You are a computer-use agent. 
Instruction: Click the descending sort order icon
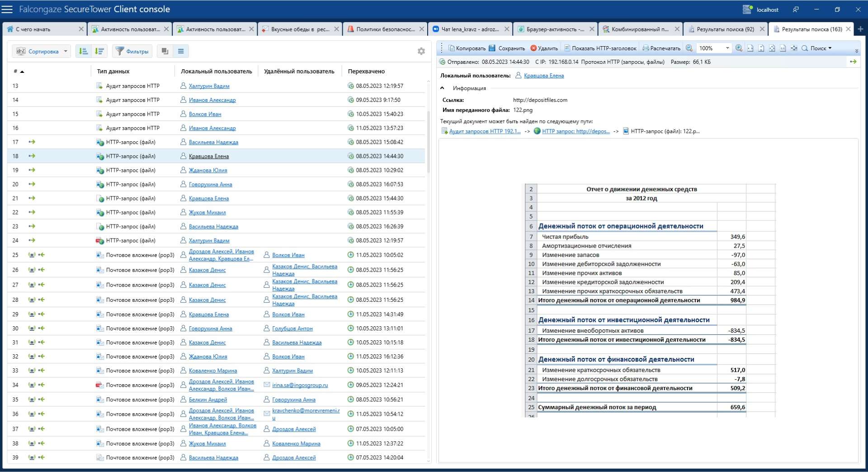click(x=99, y=51)
